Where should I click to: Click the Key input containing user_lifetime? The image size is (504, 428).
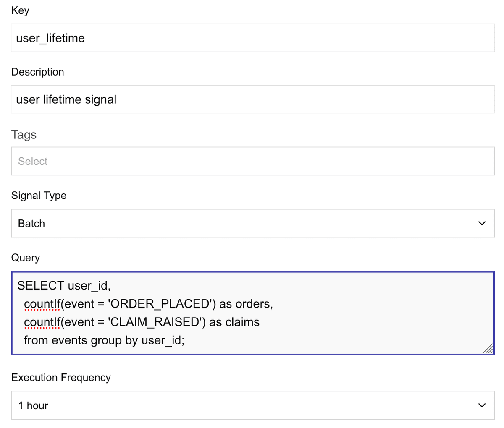coord(252,38)
